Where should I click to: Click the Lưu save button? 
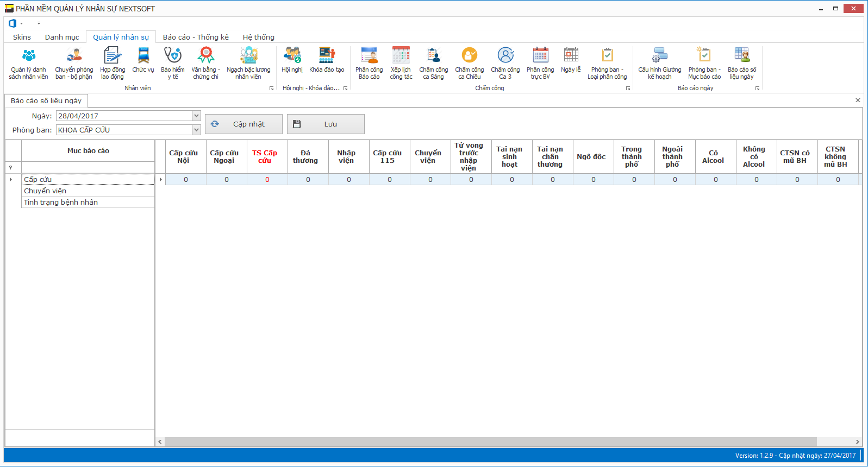(326, 124)
